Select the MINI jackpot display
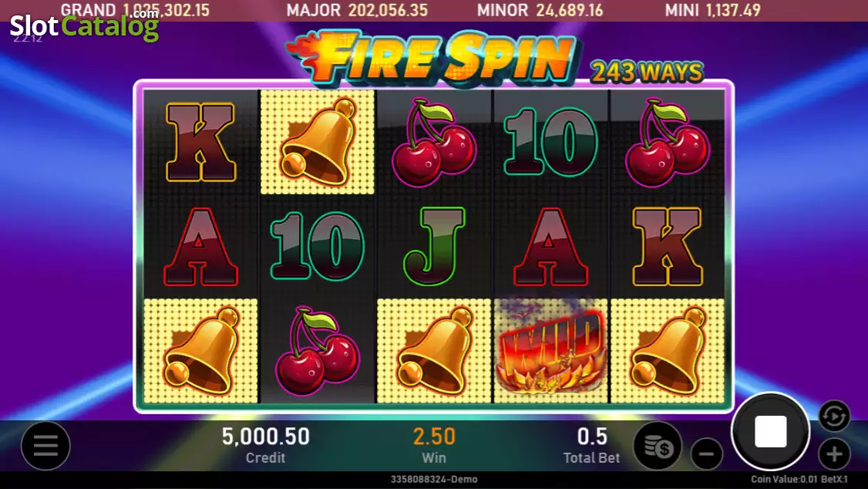This screenshot has height=489, width=868. (713, 10)
